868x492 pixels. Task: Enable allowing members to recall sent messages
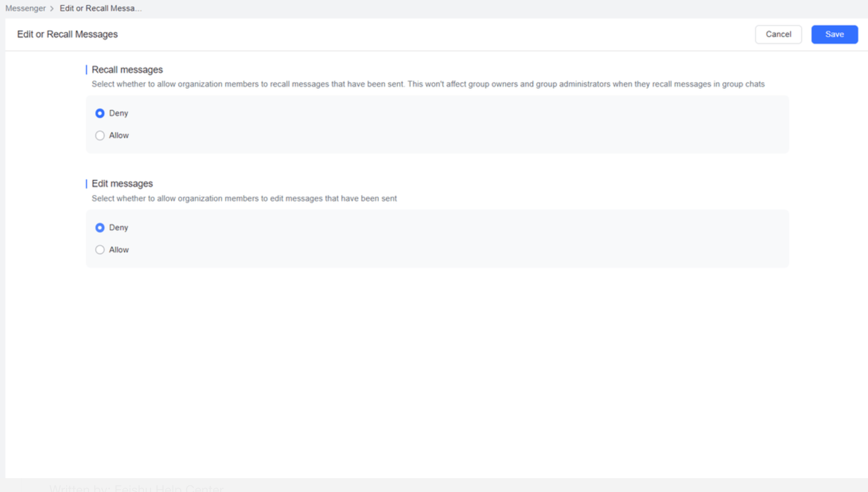tap(100, 135)
